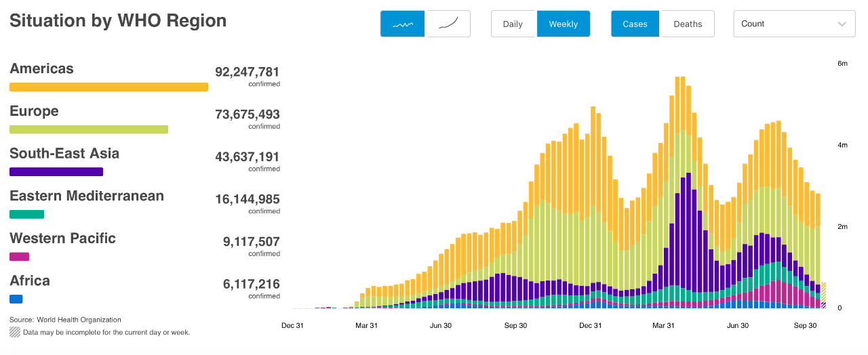Click the first Mar 31 axis label
The image size is (868, 355).
[366, 325]
